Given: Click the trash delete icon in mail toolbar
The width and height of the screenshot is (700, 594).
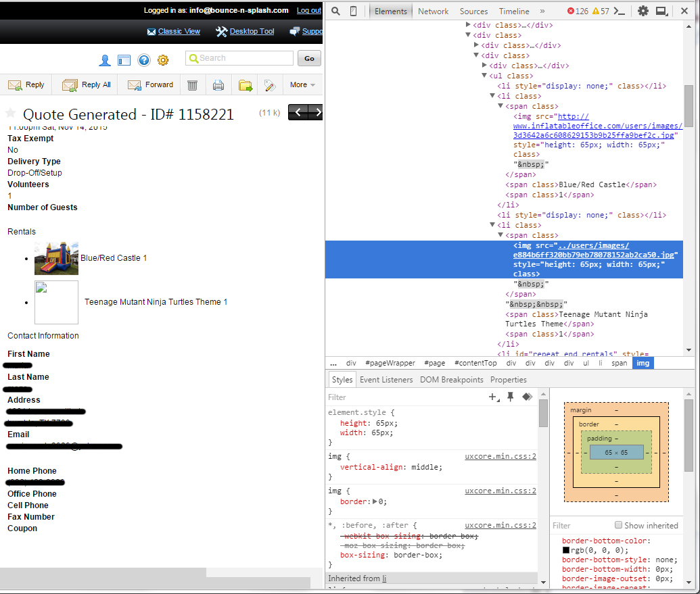Looking at the screenshot, I should tap(193, 85).
